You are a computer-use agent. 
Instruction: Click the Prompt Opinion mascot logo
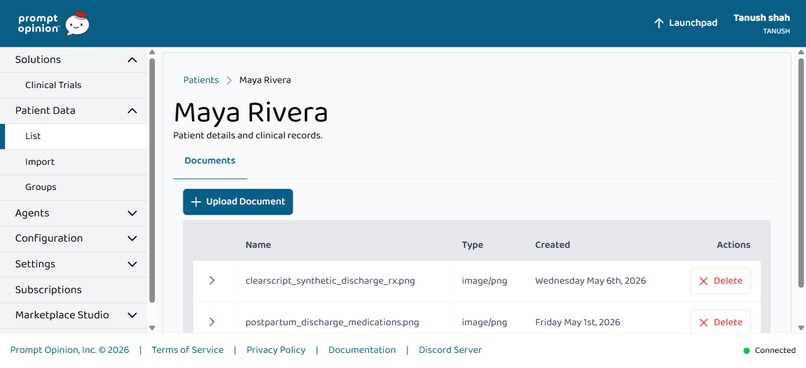pos(78,23)
